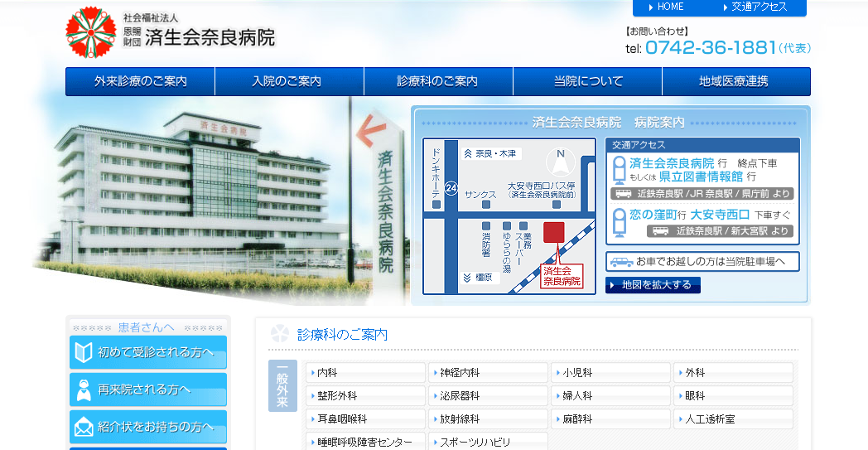868x450 pixels.
Task: Open the 外来診療のご案内 menu
Action: click(x=140, y=81)
